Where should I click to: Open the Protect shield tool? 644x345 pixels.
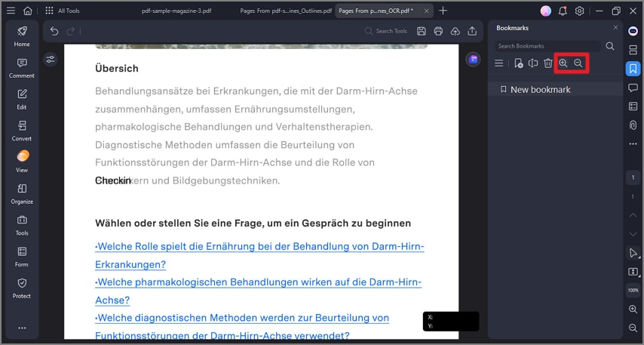(22, 288)
